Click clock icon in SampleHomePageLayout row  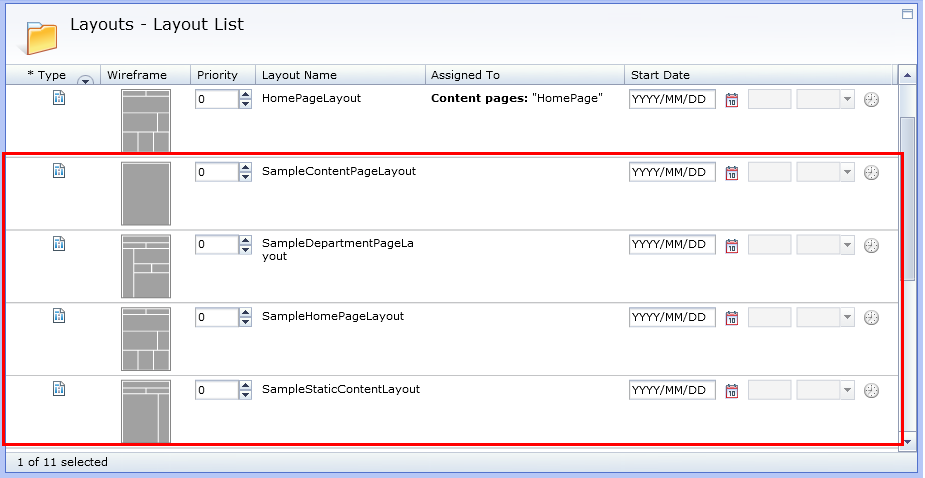click(871, 318)
